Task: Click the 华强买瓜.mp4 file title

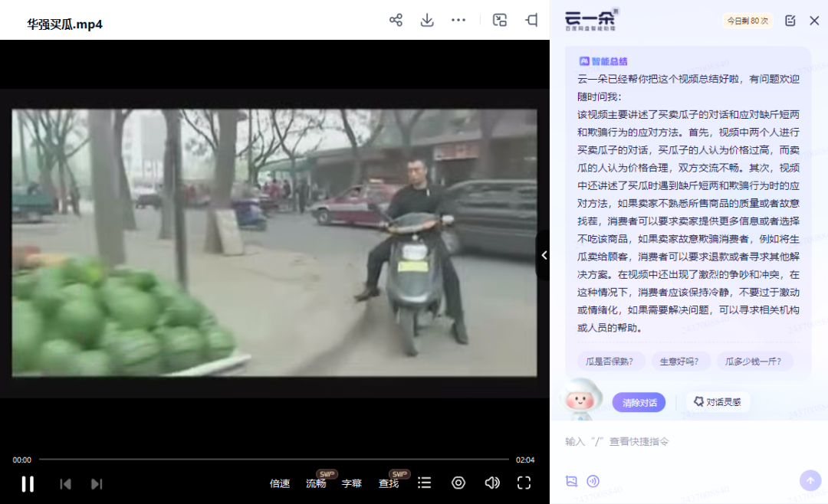Action: (65, 25)
